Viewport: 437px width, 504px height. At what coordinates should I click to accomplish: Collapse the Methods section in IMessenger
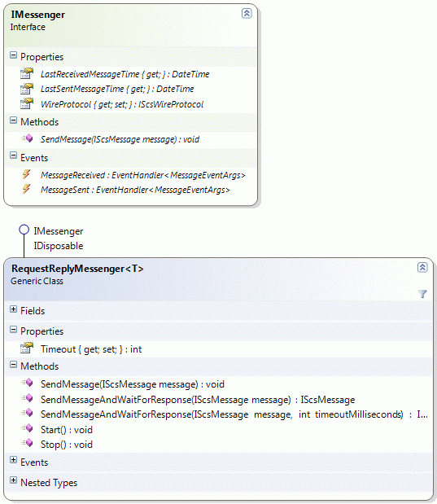[13, 121]
